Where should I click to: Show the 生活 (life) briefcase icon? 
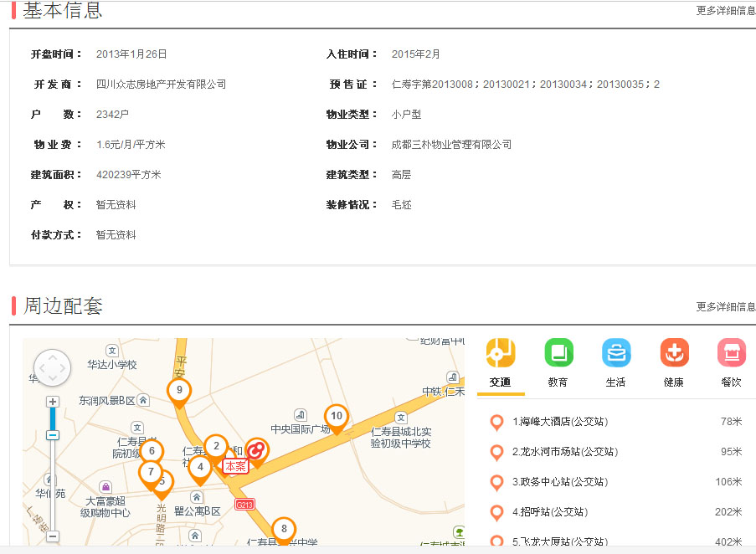[616, 353]
